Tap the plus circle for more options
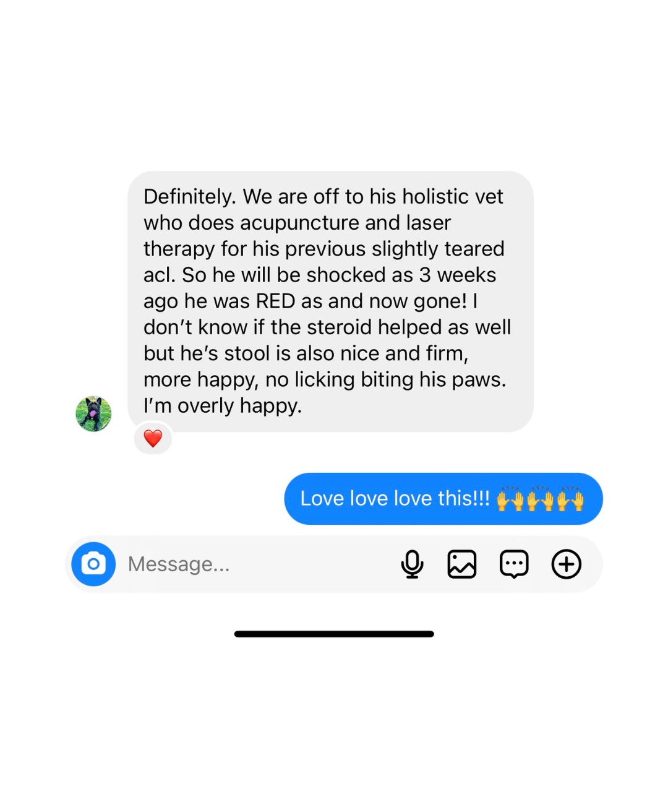This screenshot has height=812, width=668. 567,564
